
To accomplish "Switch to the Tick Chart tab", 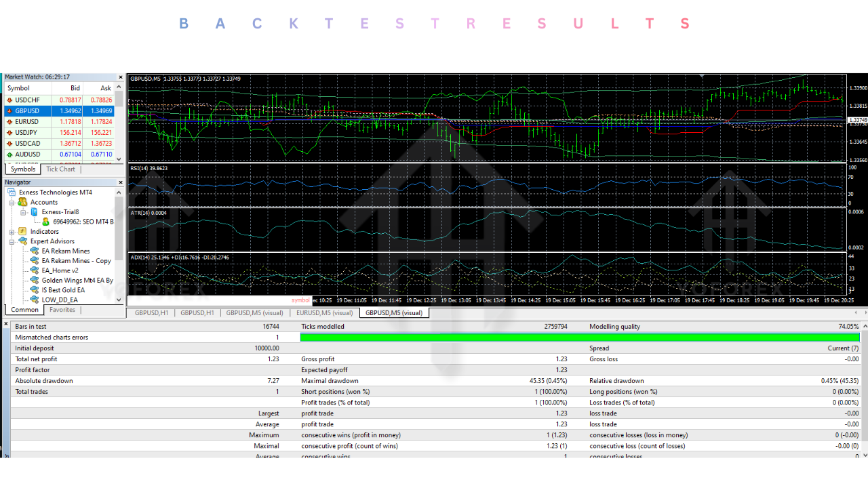I will (x=60, y=169).
